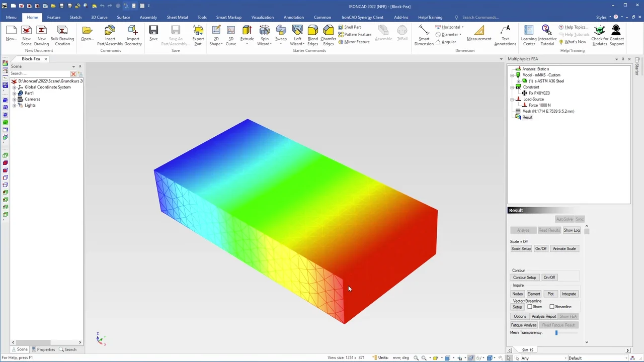The width and height of the screenshot is (644, 362).
Task: Click the Save icon in ribbon
Action: (x=153, y=31)
